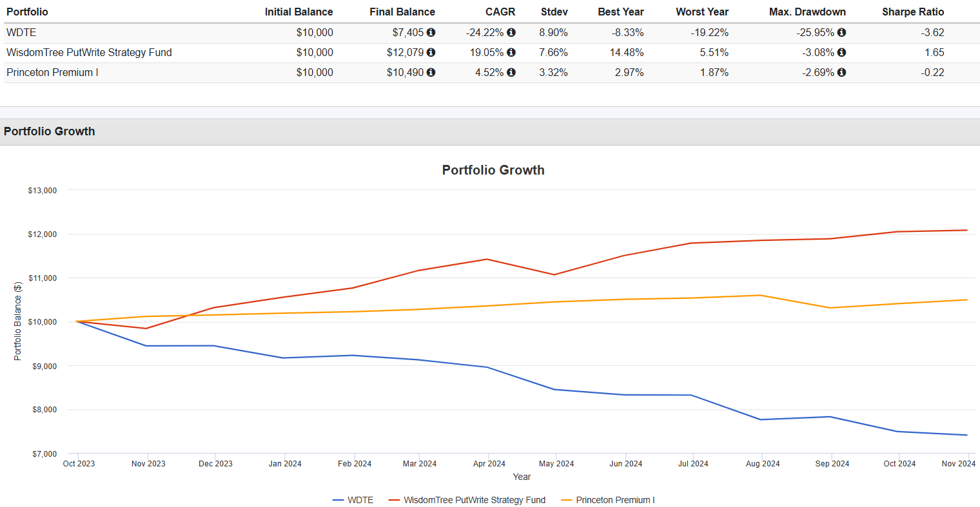Image resolution: width=980 pixels, height=507 pixels.
Task: Toggle WisdomTree PutWrite Strategy Fund legend entry
Action: (467, 500)
